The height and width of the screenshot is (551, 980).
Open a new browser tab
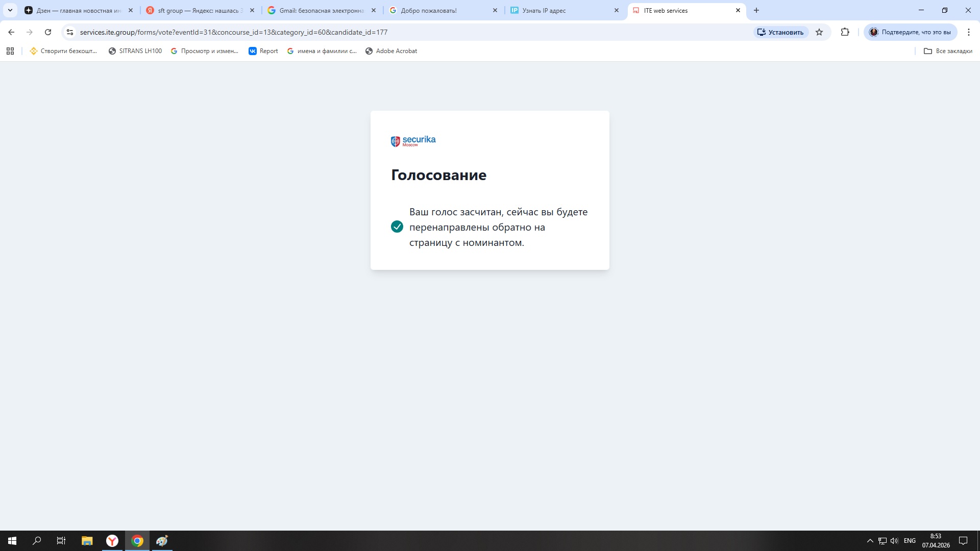(x=756, y=10)
